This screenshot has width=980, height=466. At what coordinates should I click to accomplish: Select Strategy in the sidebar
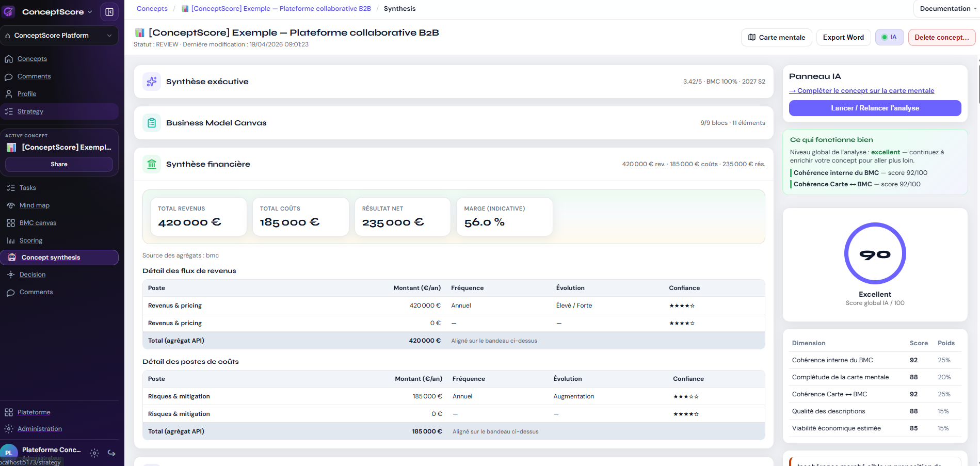59,111
